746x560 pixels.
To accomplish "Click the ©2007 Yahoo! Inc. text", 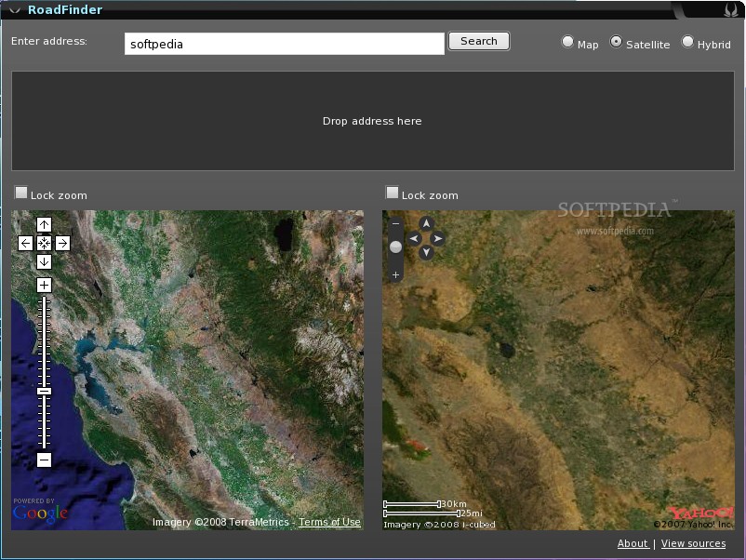I will tap(693, 525).
